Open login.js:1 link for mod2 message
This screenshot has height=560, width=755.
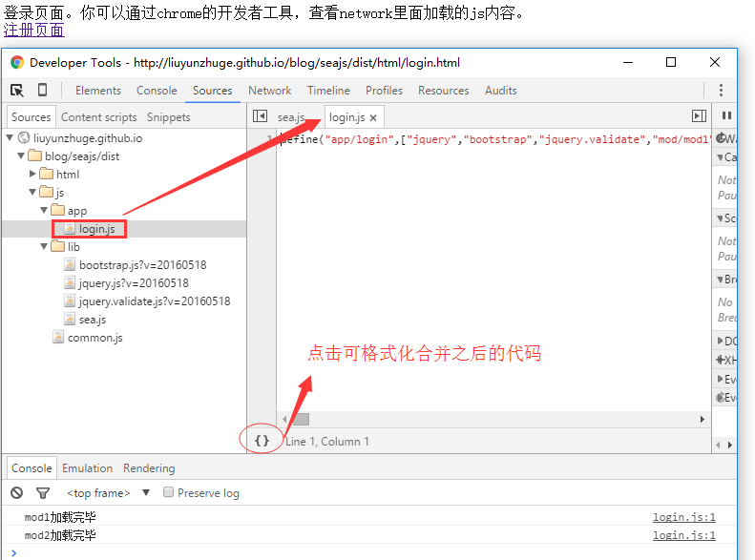pyautogui.click(x=683, y=535)
